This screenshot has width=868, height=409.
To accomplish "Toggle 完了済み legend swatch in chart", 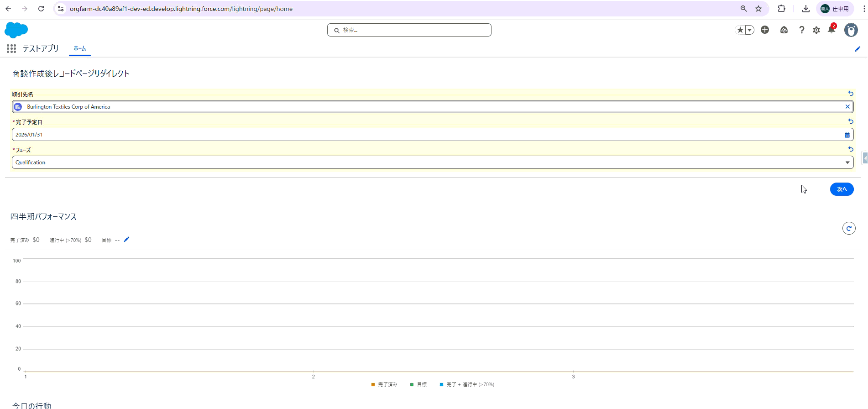I will pyautogui.click(x=373, y=385).
